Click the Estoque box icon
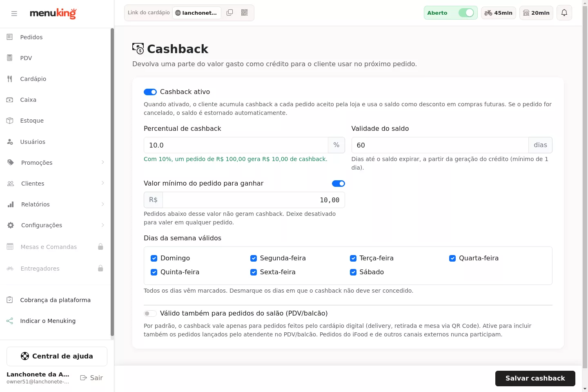The image size is (588, 392). [x=10, y=121]
